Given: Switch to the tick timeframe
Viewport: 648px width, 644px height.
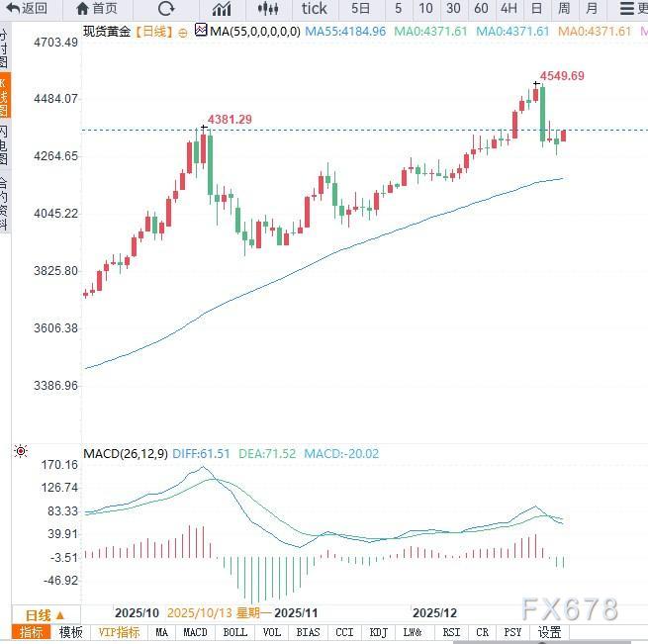Looking at the screenshot, I should point(314,9).
